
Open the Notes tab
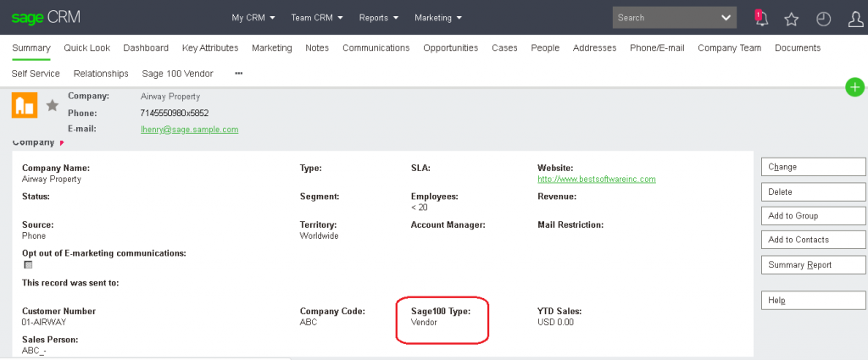(x=317, y=48)
